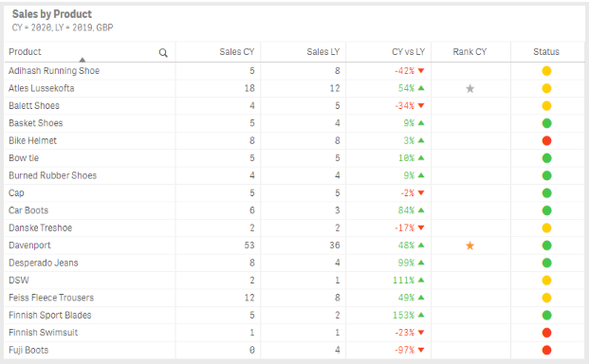The image size is (590, 364).
Task: Click the green up arrow for Car Boots
Action: [x=421, y=210]
